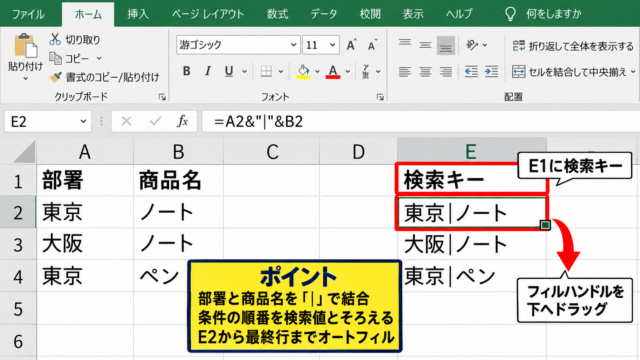The width and height of the screenshot is (640, 360).
Task: Click the phonetic guide (ふりがな) icon
Action: coord(366,71)
